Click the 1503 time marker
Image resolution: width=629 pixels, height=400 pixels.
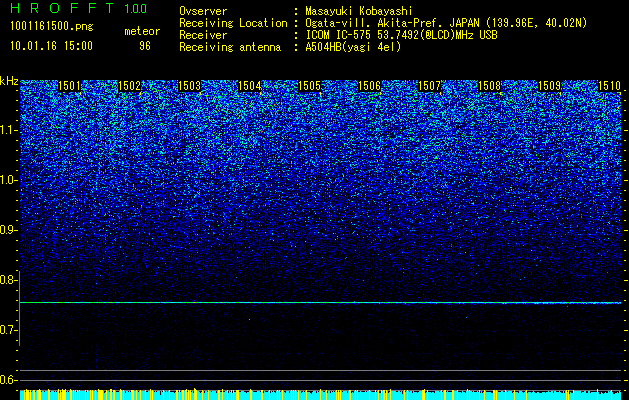pyautogui.click(x=189, y=86)
